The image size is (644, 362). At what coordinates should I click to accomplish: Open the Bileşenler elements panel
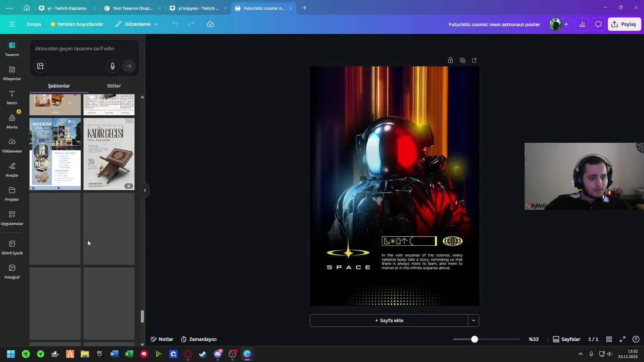click(x=12, y=73)
